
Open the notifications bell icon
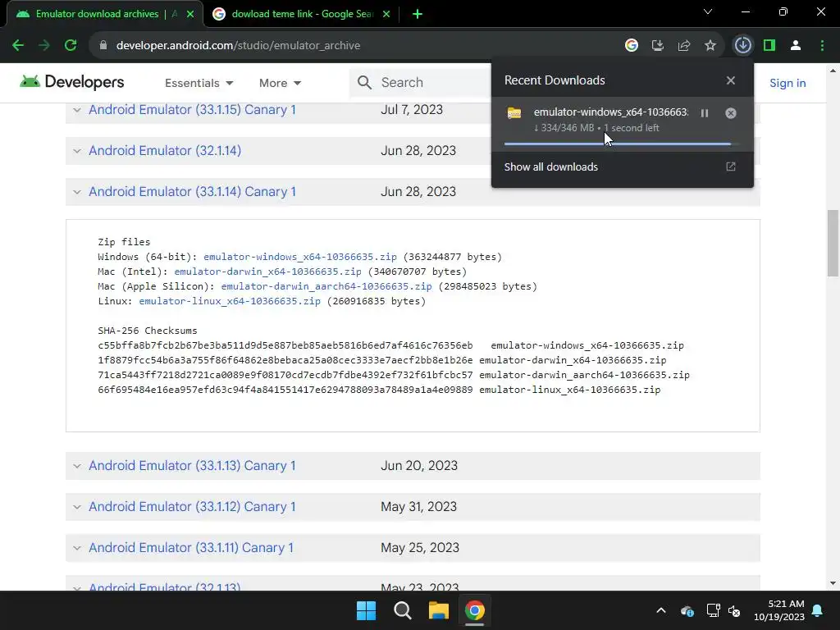[818, 610]
